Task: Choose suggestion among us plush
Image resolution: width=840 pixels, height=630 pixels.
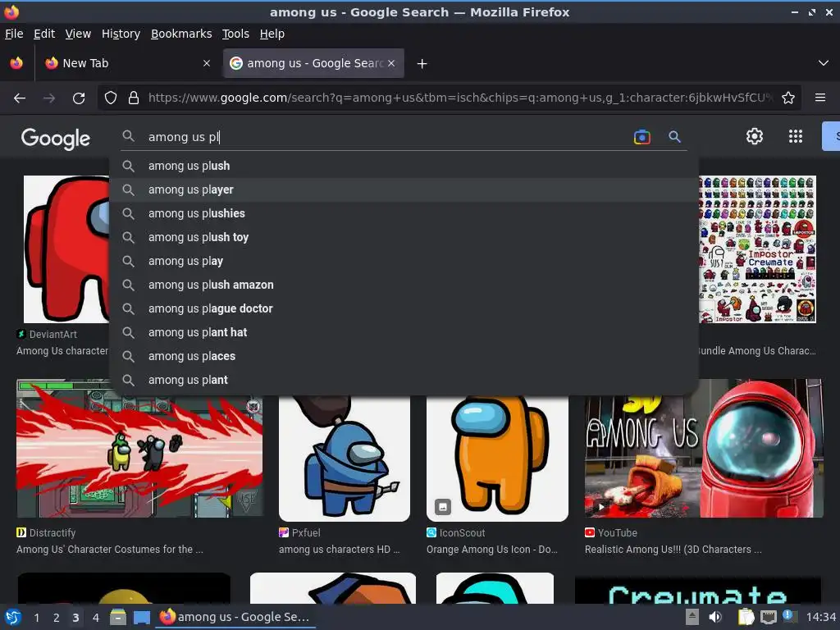Action: [x=404, y=166]
